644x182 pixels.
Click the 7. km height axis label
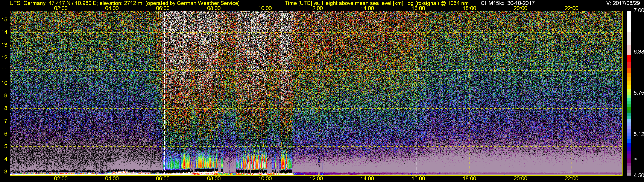6,121
